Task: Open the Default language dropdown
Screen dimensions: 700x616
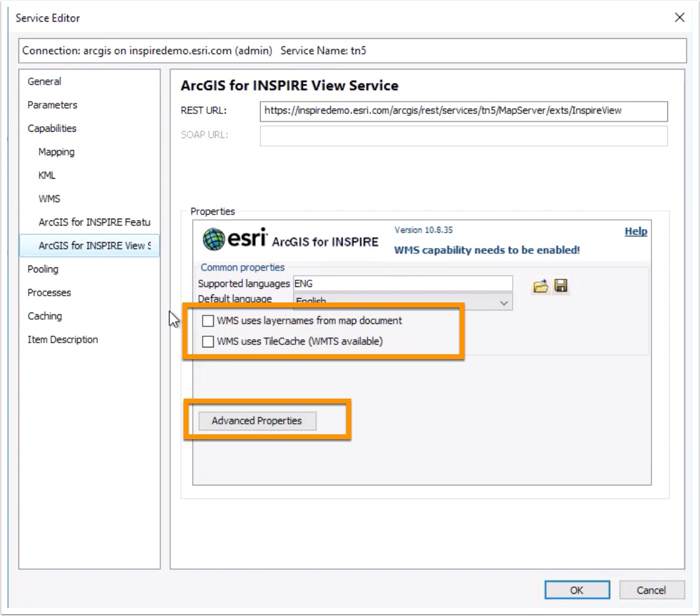Action: [x=402, y=302]
